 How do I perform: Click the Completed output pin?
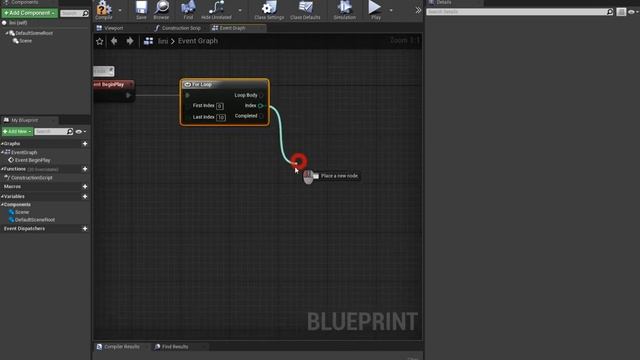pos(262,116)
